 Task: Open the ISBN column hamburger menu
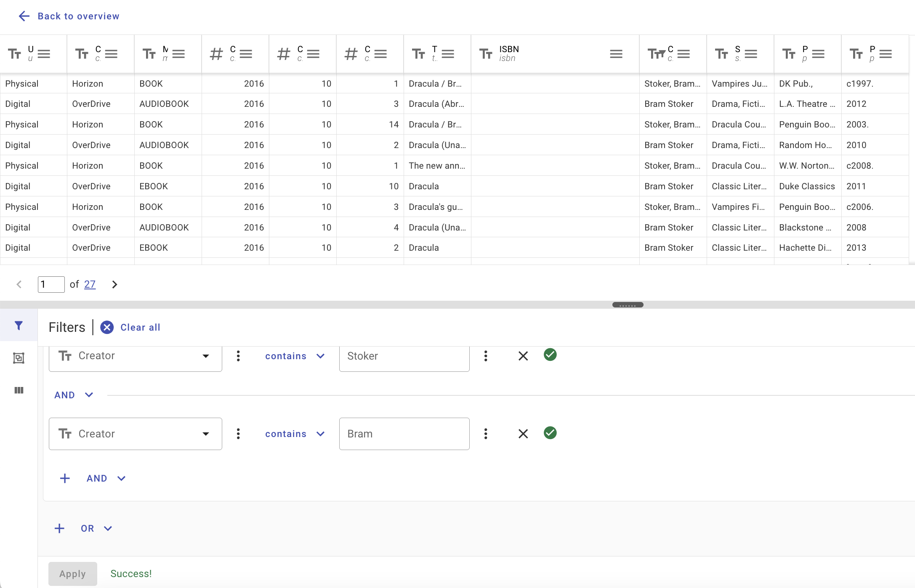pos(616,54)
